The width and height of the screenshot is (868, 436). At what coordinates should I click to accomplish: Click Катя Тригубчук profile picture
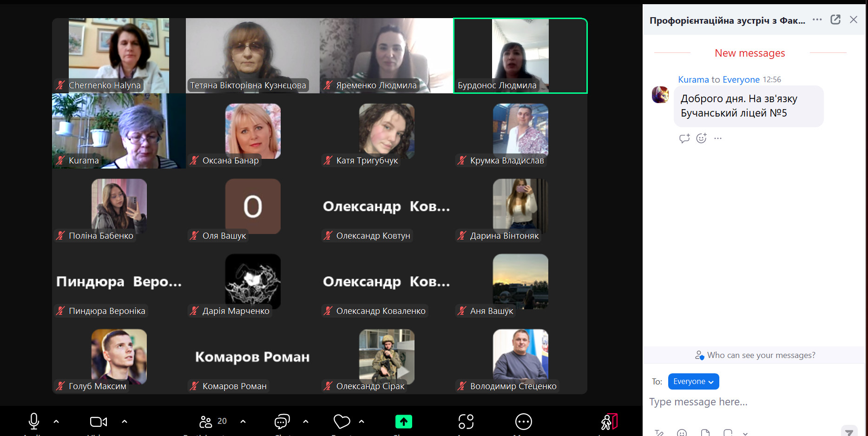(387, 131)
